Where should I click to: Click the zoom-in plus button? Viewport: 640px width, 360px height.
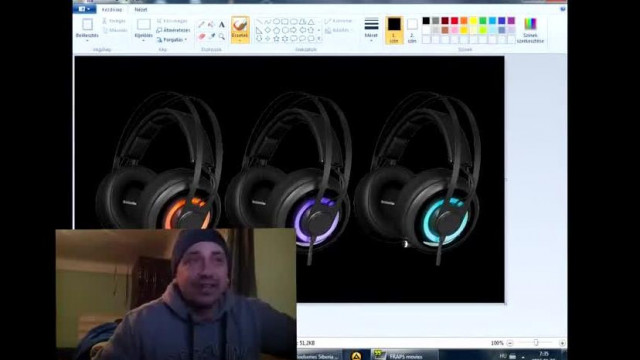coord(562,343)
